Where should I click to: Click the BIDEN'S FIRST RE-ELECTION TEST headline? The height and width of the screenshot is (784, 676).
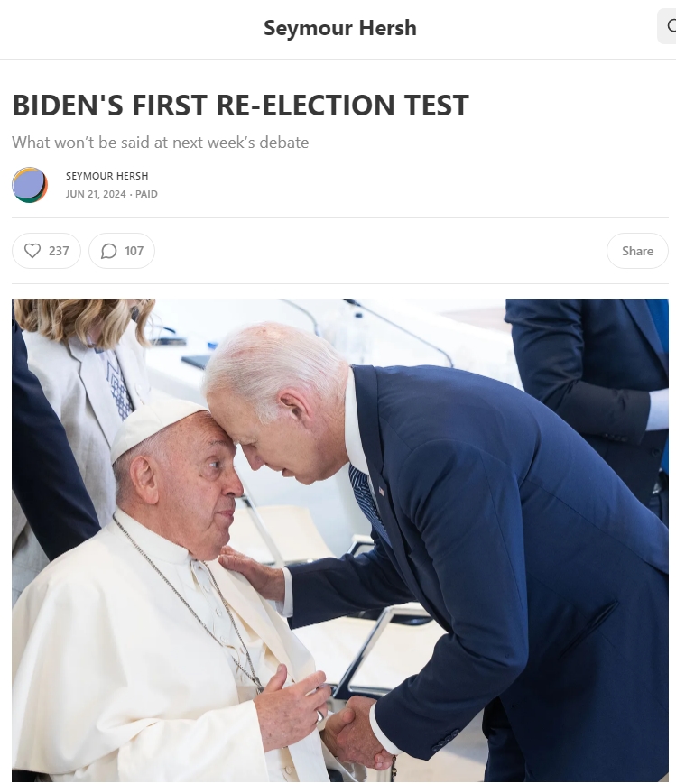pos(240,105)
